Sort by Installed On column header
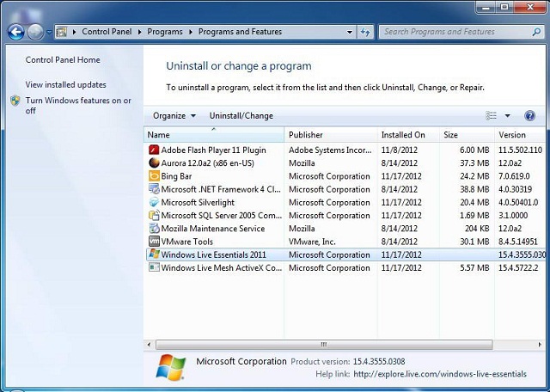This screenshot has width=550, height=392. [408, 135]
